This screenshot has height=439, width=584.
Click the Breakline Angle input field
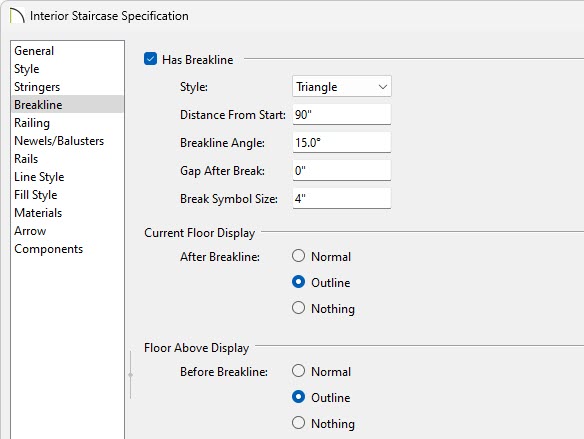point(342,142)
